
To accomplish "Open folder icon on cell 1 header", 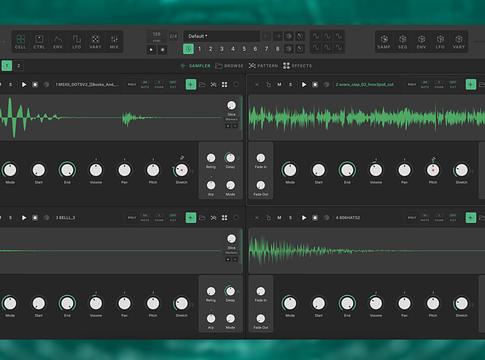I will click(202, 85).
